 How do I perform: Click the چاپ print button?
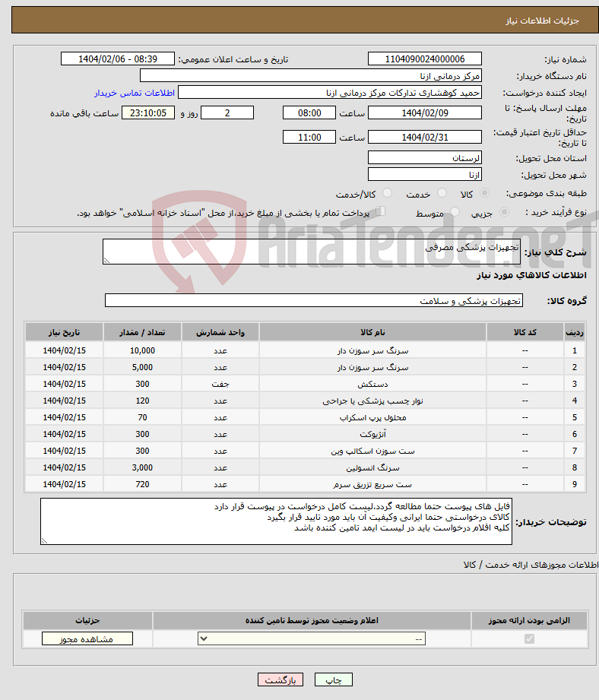click(334, 680)
